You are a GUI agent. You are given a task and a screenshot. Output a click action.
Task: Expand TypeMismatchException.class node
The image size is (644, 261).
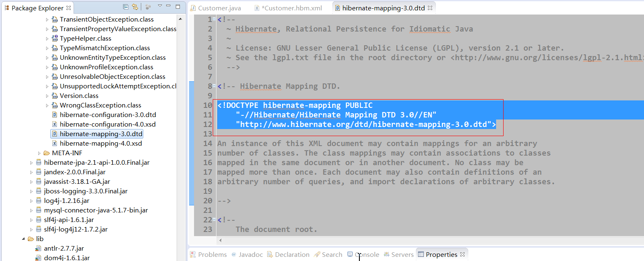pyautogui.click(x=47, y=48)
